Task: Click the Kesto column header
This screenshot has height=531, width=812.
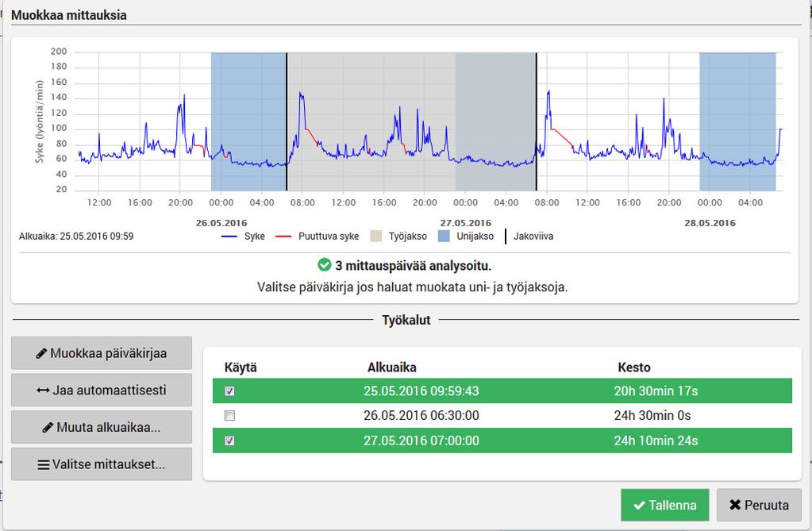Action: [634, 367]
